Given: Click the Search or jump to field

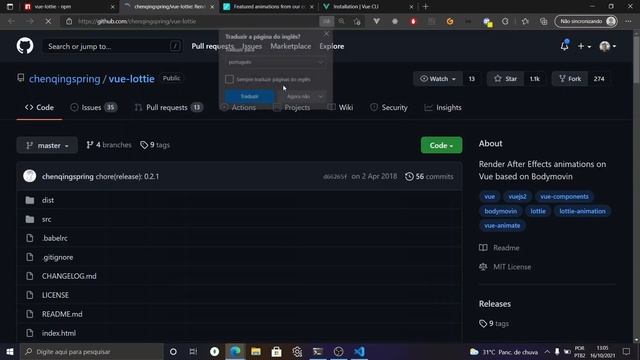Looking at the screenshot, I should 112,47.
